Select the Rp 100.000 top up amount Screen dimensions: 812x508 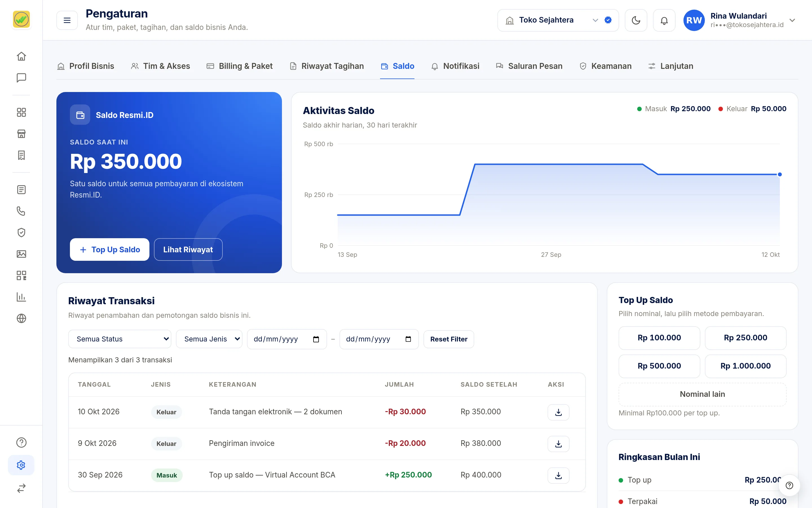click(x=659, y=338)
